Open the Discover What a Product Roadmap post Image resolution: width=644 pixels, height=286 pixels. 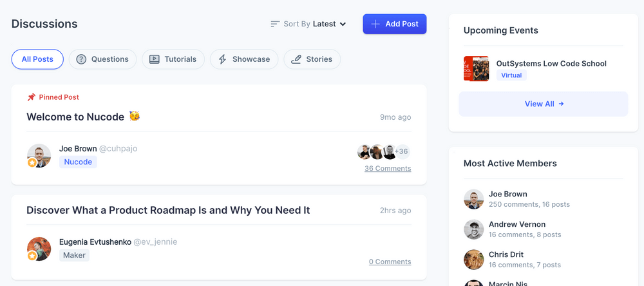click(x=168, y=211)
